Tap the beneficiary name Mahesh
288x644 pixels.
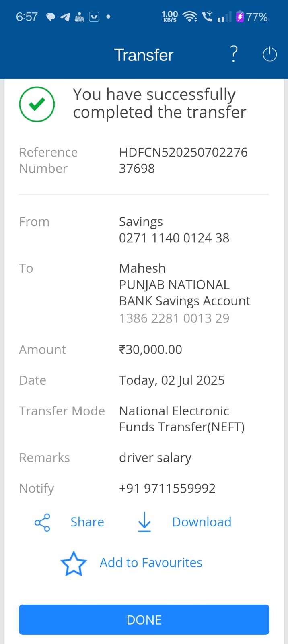pos(142,268)
